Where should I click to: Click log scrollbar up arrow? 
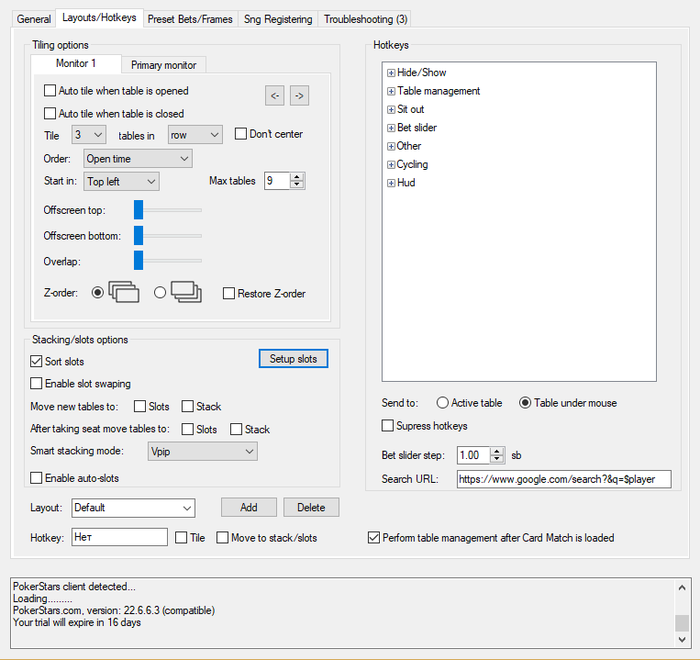coord(682,588)
